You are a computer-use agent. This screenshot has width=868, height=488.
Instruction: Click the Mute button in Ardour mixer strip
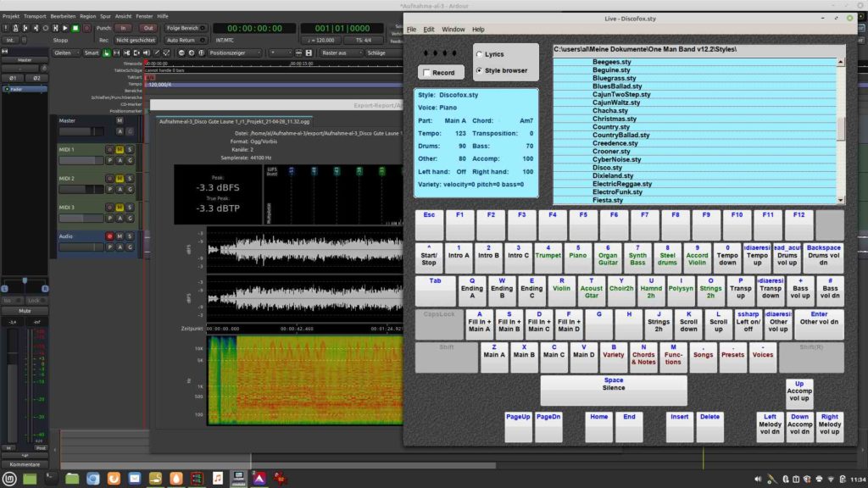25,311
